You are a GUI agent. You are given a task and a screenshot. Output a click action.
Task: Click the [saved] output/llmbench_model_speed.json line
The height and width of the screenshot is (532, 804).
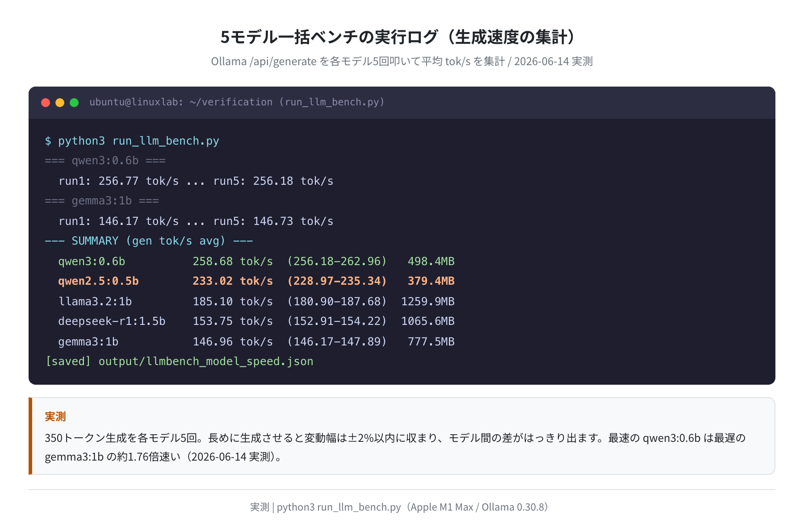point(179,362)
